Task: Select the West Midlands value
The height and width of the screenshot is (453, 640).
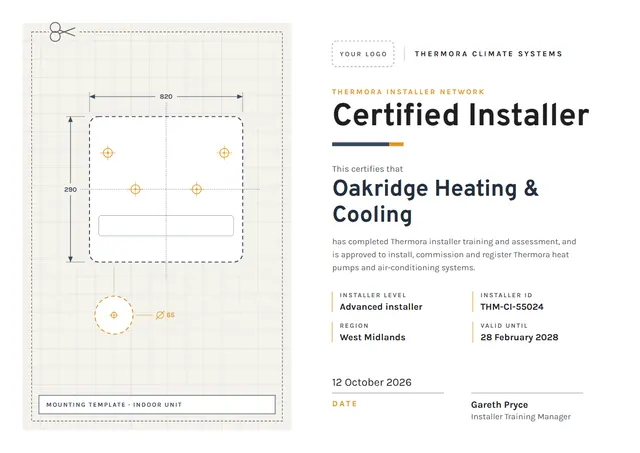Action: pos(372,338)
